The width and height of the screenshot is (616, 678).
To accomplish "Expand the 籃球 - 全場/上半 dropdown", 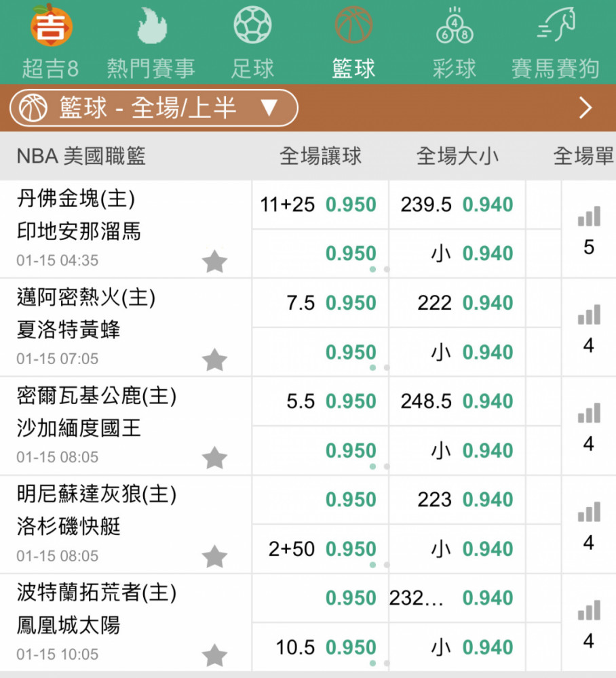I will 153,108.
